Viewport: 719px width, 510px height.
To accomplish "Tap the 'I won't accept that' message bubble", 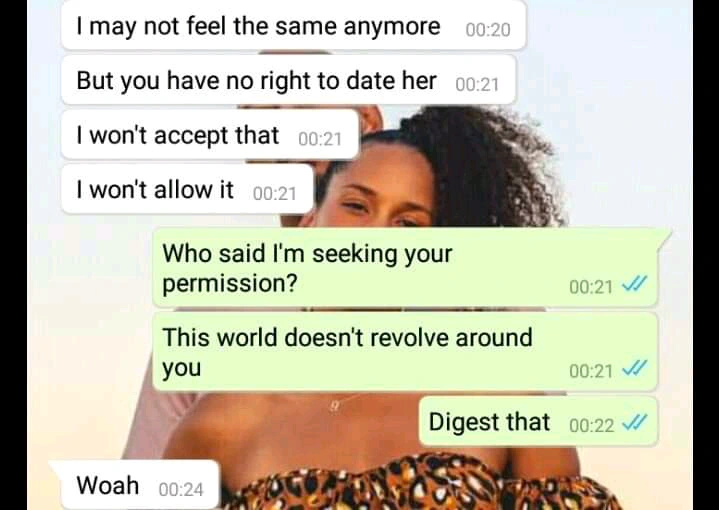I will (210, 135).
